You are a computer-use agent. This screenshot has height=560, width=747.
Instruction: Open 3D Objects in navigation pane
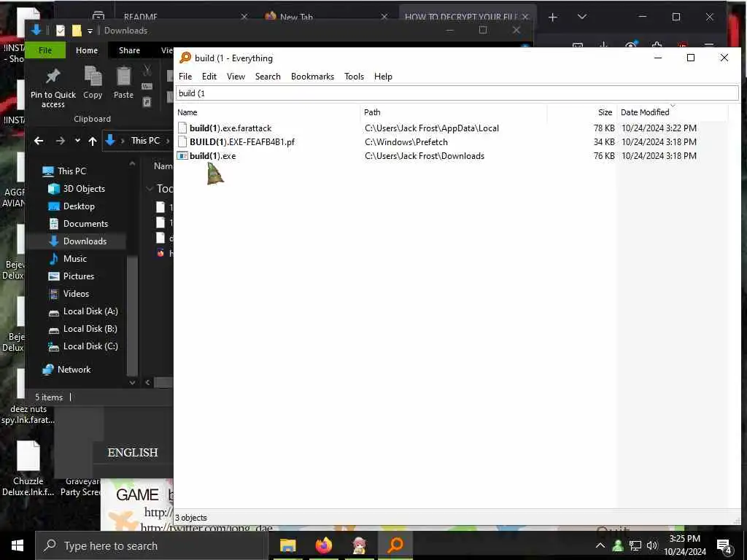(84, 189)
